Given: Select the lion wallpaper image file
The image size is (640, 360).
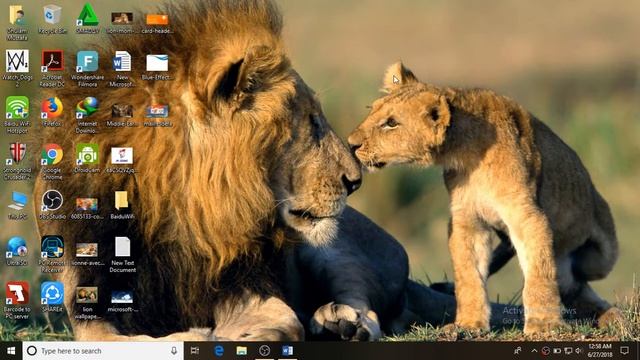Looking at the screenshot, I should coord(87,303).
